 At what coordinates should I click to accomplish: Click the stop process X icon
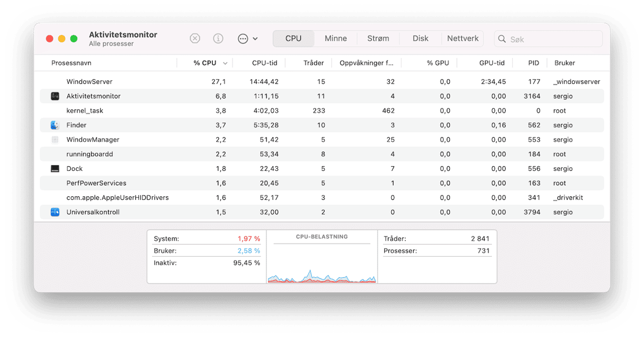pyautogui.click(x=195, y=39)
